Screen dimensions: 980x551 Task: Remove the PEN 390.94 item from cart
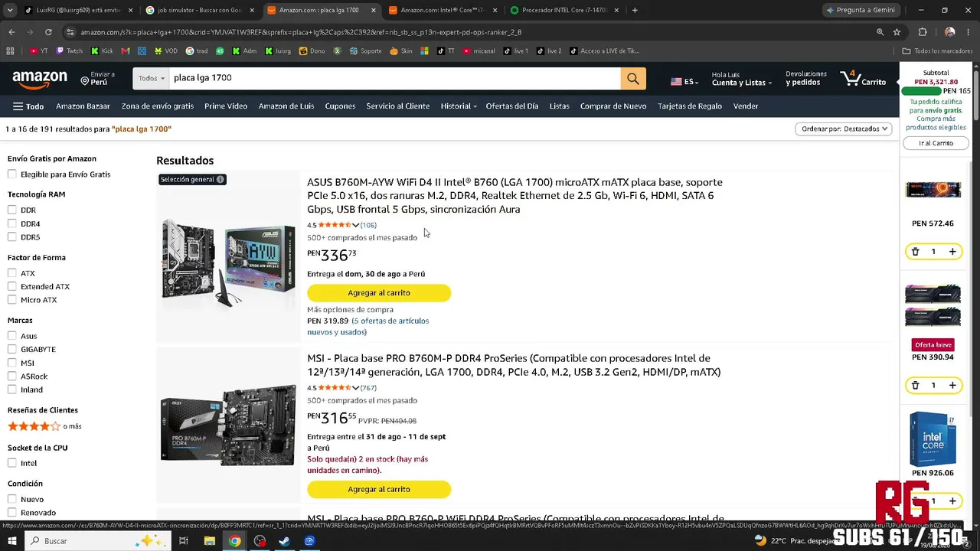915,385
